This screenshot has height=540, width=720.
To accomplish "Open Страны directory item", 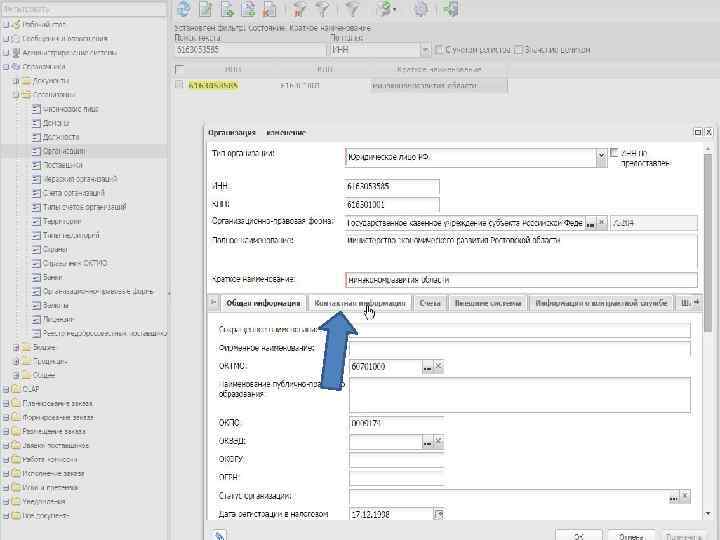I will click(x=55, y=249).
